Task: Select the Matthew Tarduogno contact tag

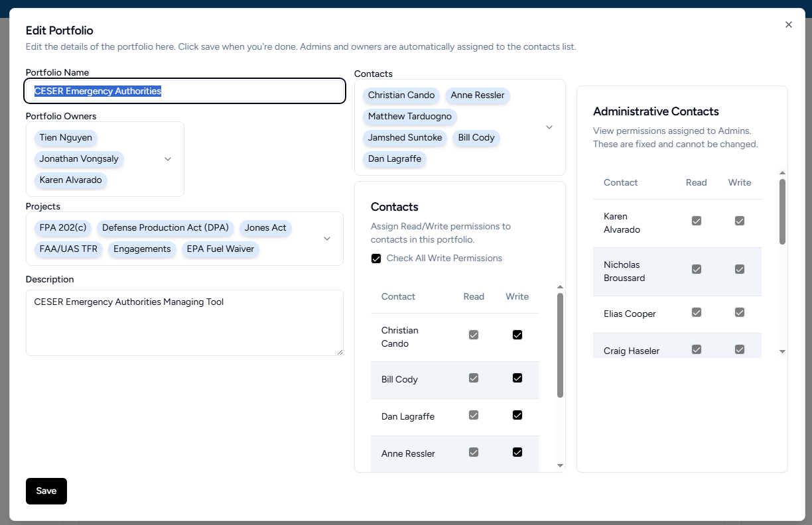Action: [409, 117]
